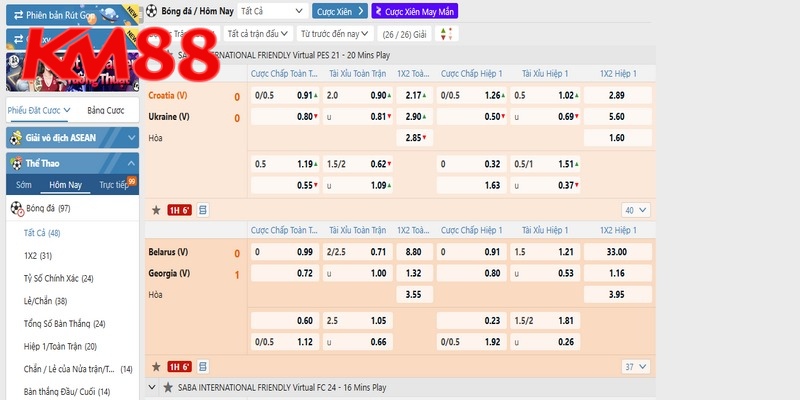Click the 1H 6' live badge for Croatia match
Image resolution: width=800 pixels, height=400 pixels.
click(180, 210)
